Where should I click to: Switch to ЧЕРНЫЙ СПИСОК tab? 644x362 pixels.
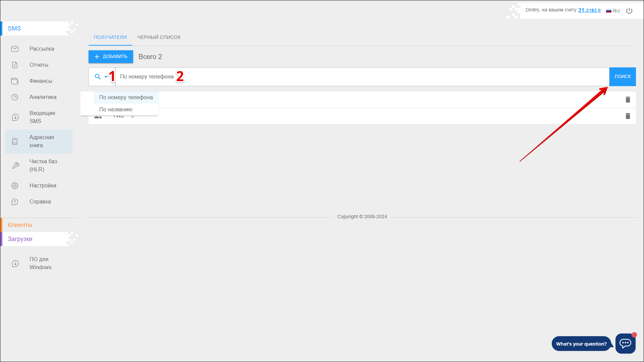(159, 37)
